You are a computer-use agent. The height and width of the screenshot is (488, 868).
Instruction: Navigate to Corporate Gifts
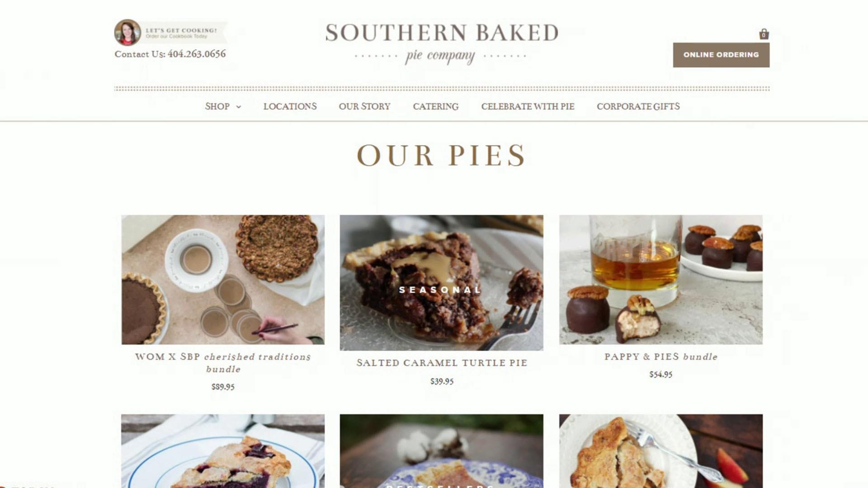tap(638, 107)
